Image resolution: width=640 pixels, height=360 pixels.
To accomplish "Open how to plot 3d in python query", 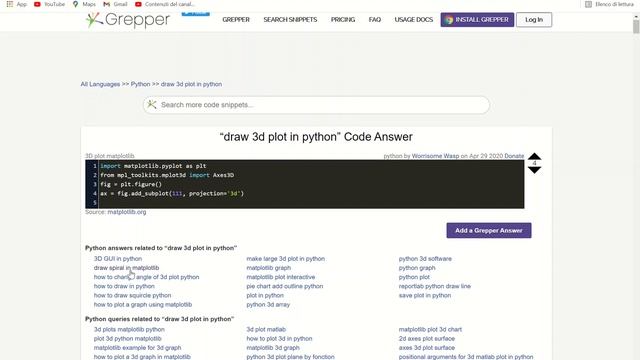I will pos(279,338).
